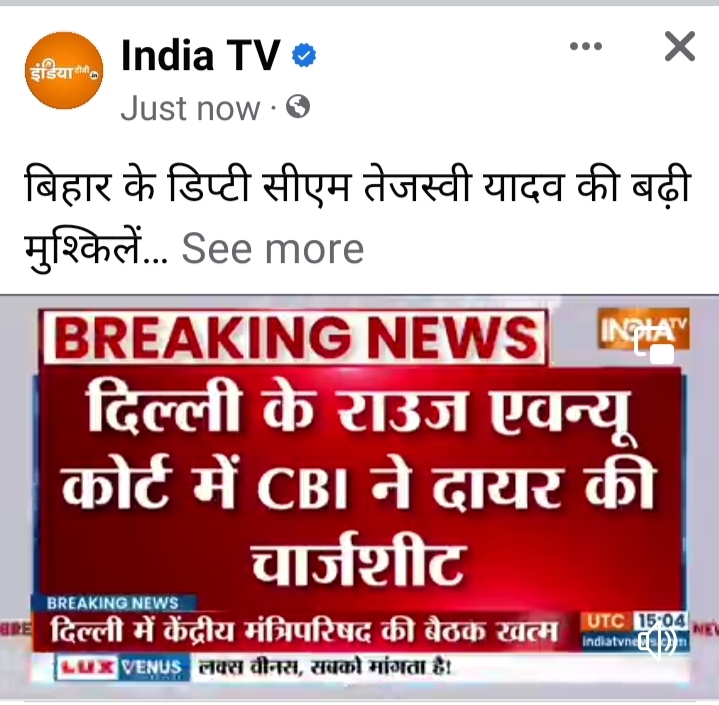The height and width of the screenshot is (705, 719).
Task: Click the globe public audience icon
Action: tap(298, 107)
